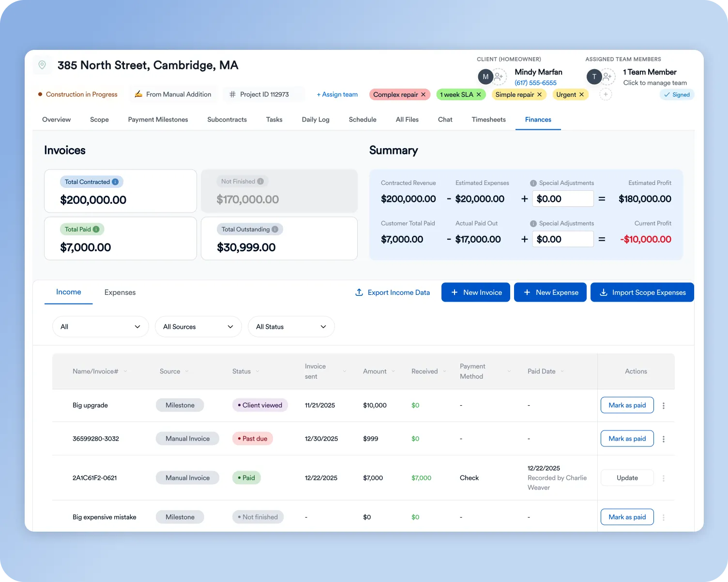Select the Finances tab

pyautogui.click(x=538, y=120)
